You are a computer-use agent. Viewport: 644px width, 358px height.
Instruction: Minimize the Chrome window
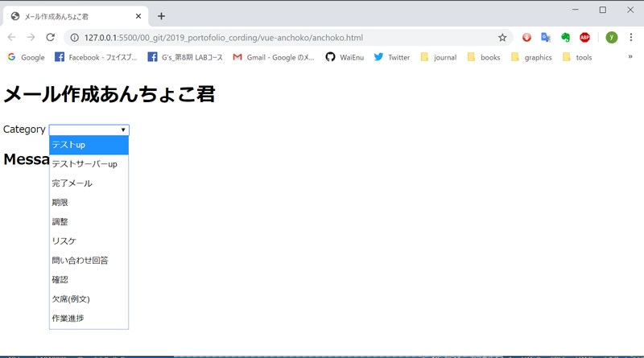coord(575,10)
